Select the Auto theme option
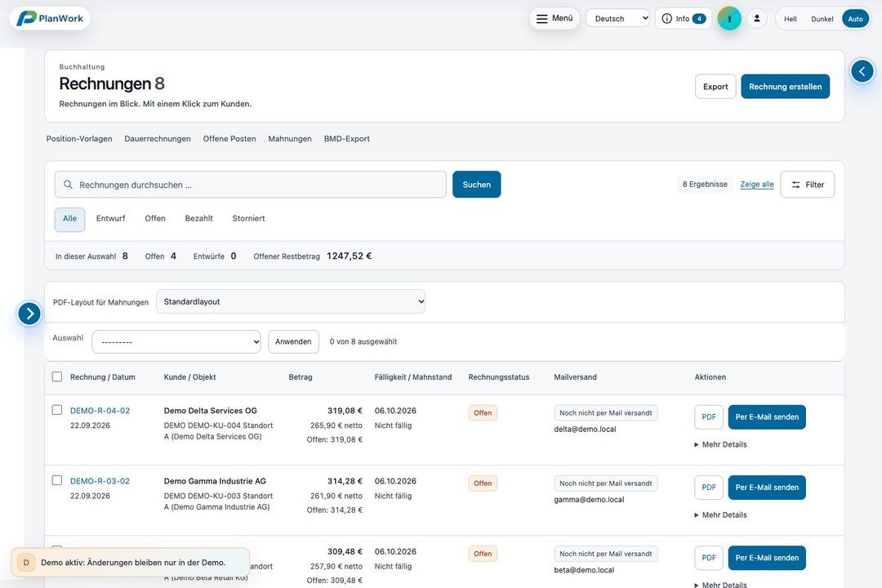882x588 pixels. (x=855, y=19)
